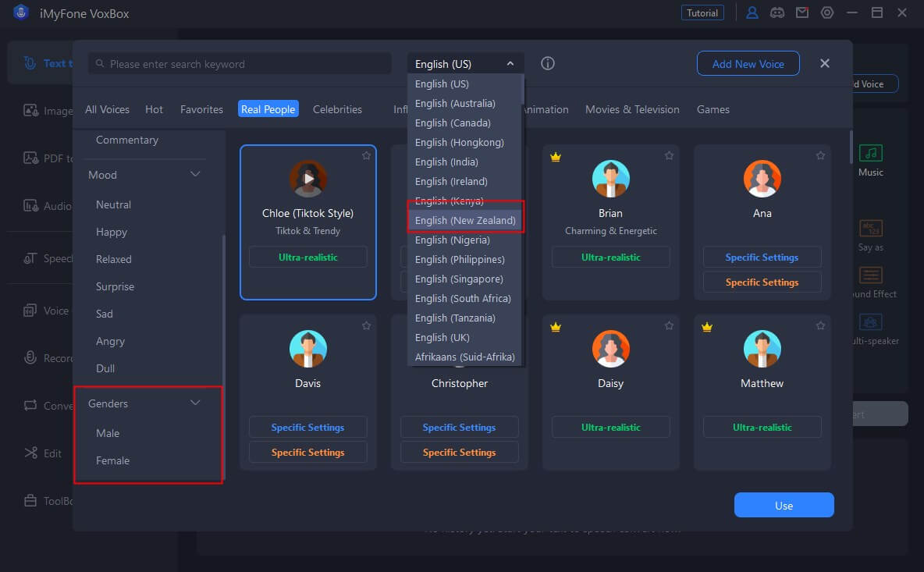This screenshot has width=924, height=572.
Task: Filter by Angry mood
Action: point(110,341)
